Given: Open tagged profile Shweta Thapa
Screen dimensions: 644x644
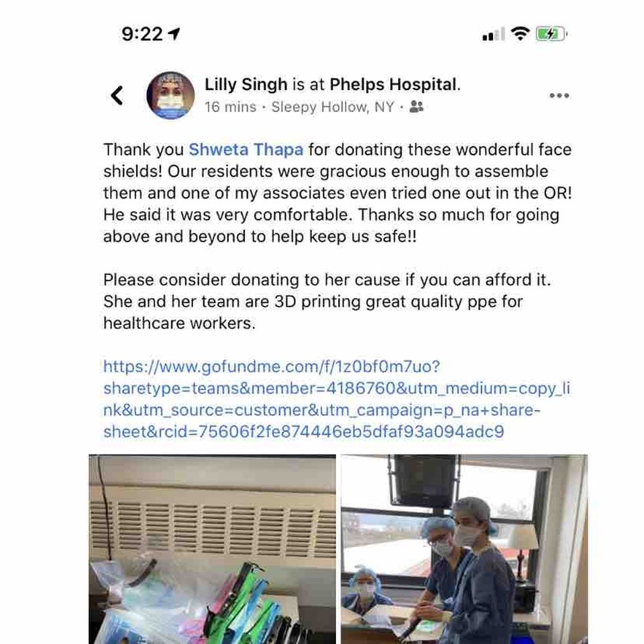Looking at the screenshot, I should [x=246, y=150].
